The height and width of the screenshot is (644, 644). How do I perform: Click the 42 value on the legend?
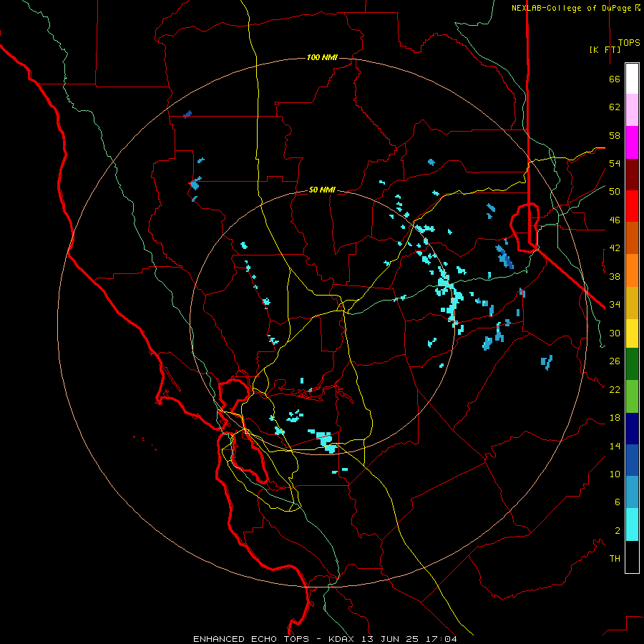click(x=615, y=248)
